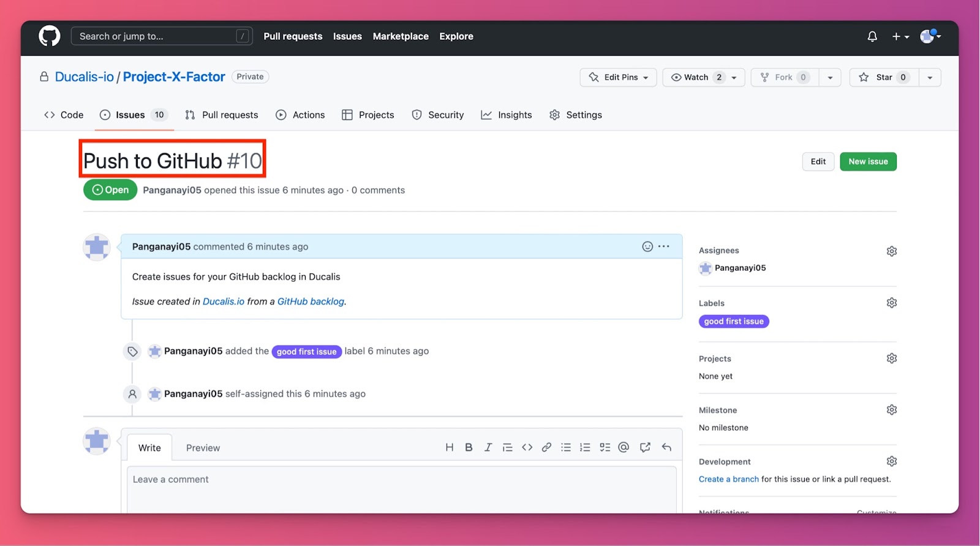Click the green New issue button
Viewport: 980px width, 546px height.
click(x=868, y=161)
